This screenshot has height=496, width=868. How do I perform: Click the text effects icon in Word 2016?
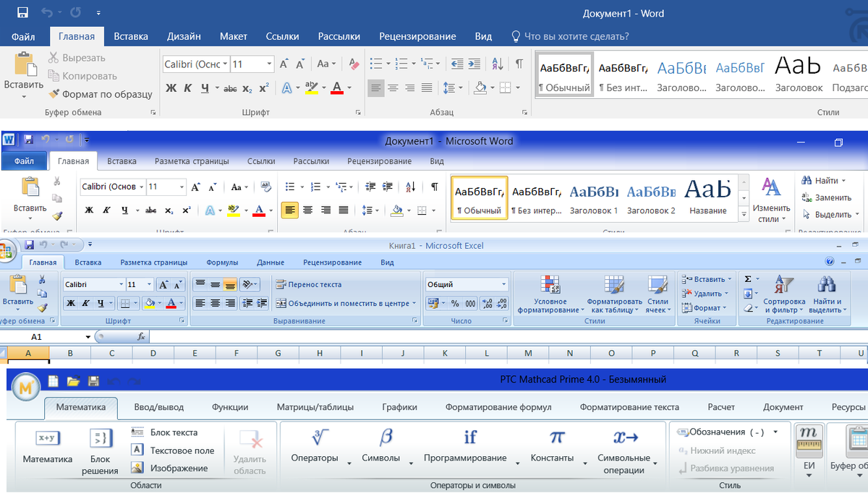point(286,88)
